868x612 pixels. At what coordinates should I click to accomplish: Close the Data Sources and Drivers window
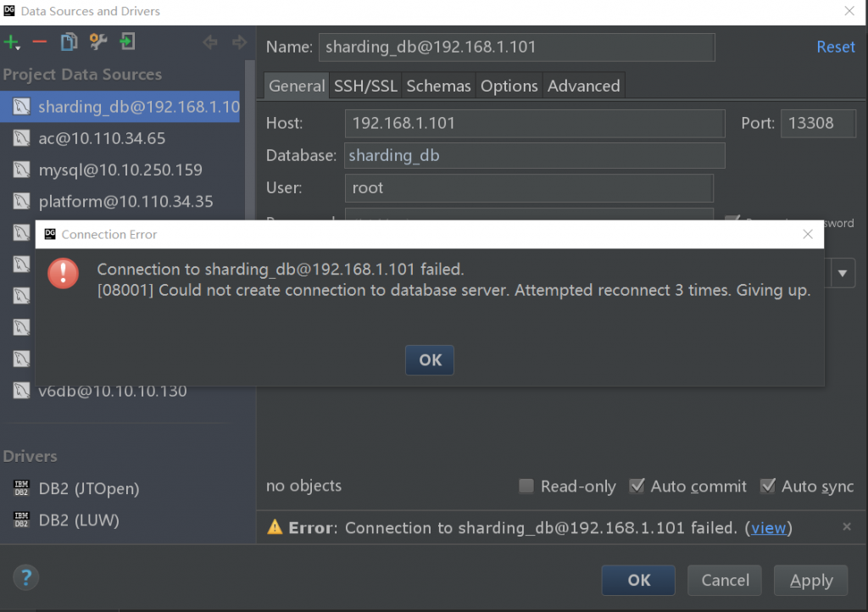point(849,11)
